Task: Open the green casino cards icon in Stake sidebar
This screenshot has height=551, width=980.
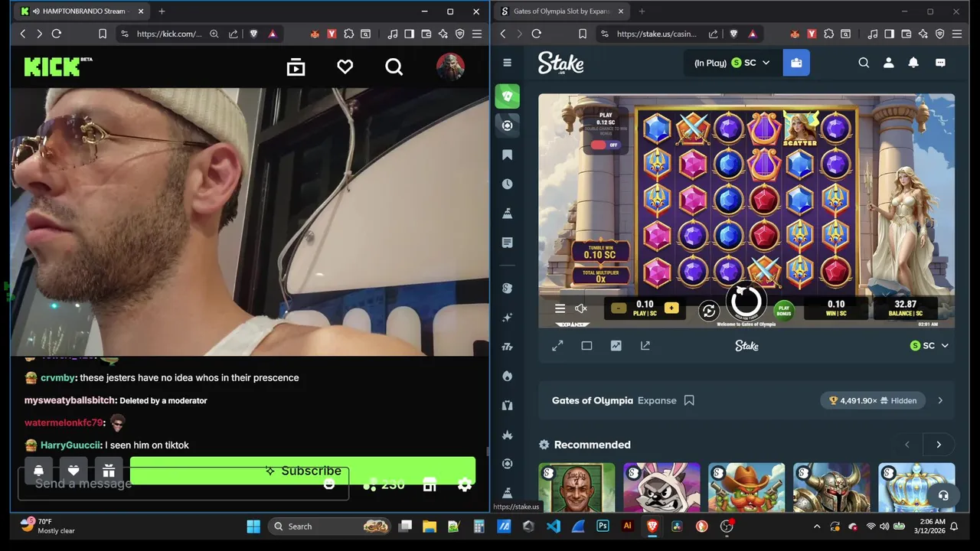Action: coord(507,96)
